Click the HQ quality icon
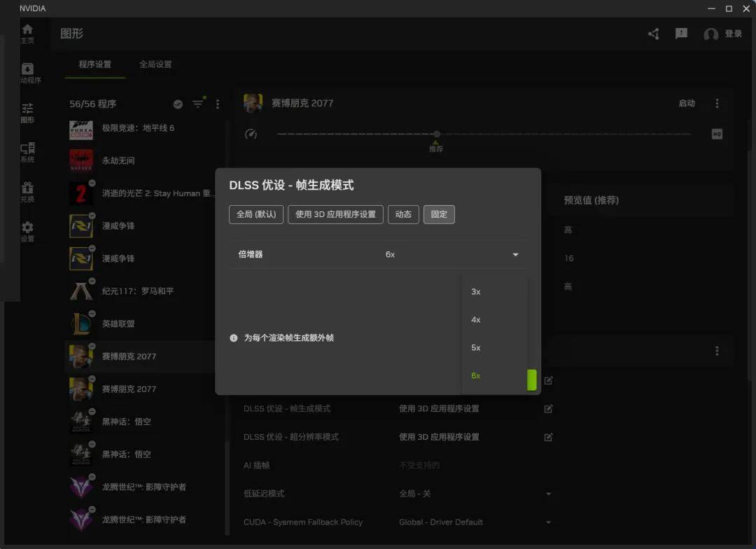Screen dimensions: 756x549 (717, 134)
